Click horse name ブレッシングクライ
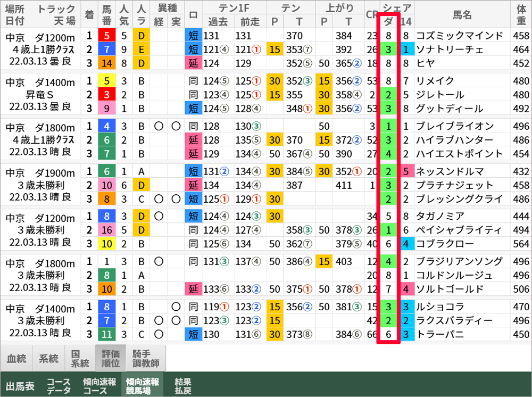532x397 pixels. [460, 199]
